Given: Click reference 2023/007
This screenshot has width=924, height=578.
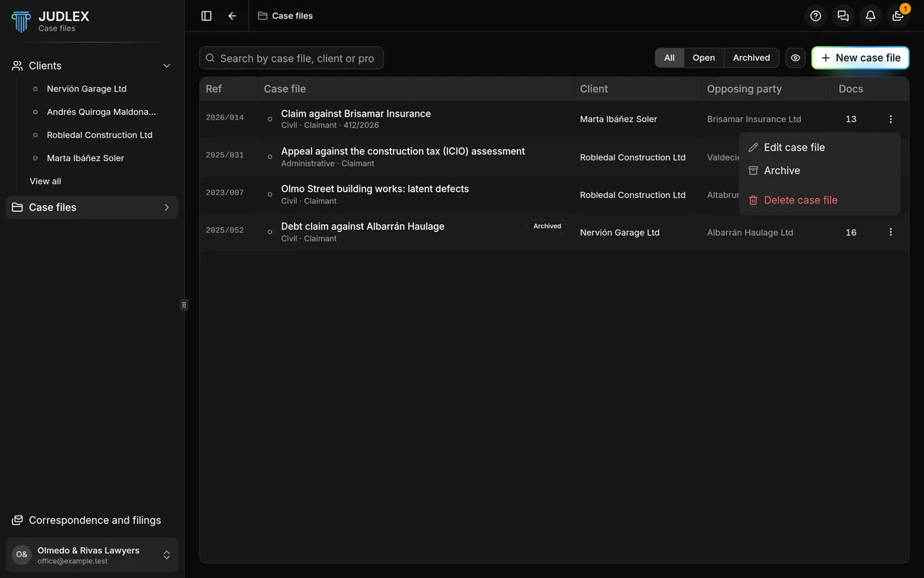Looking at the screenshot, I should pyautogui.click(x=225, y=193).
